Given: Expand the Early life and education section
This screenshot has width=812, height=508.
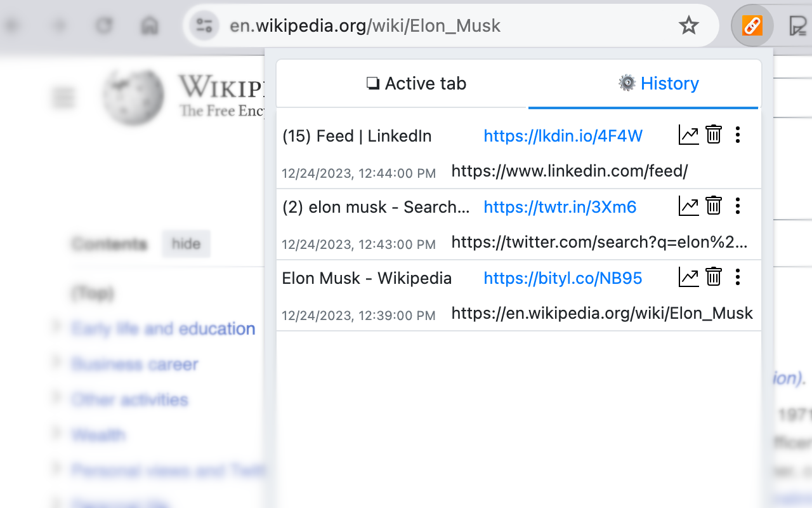Looking at the screenshot, I should pyautogui.click(x=57, y=328).
